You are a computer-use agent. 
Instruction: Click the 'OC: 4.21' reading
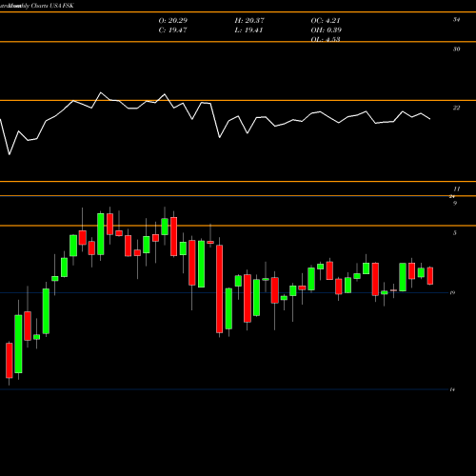tap(326, 21)
